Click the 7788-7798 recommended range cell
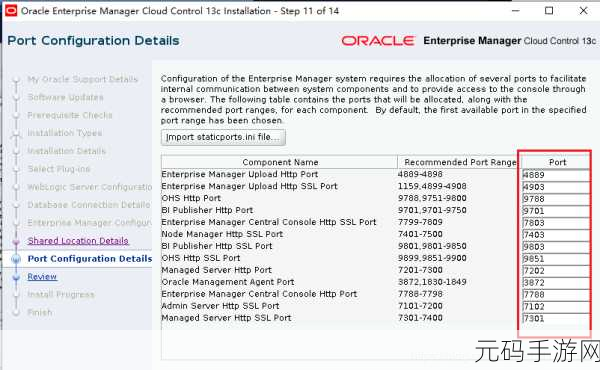 point(420,294)
